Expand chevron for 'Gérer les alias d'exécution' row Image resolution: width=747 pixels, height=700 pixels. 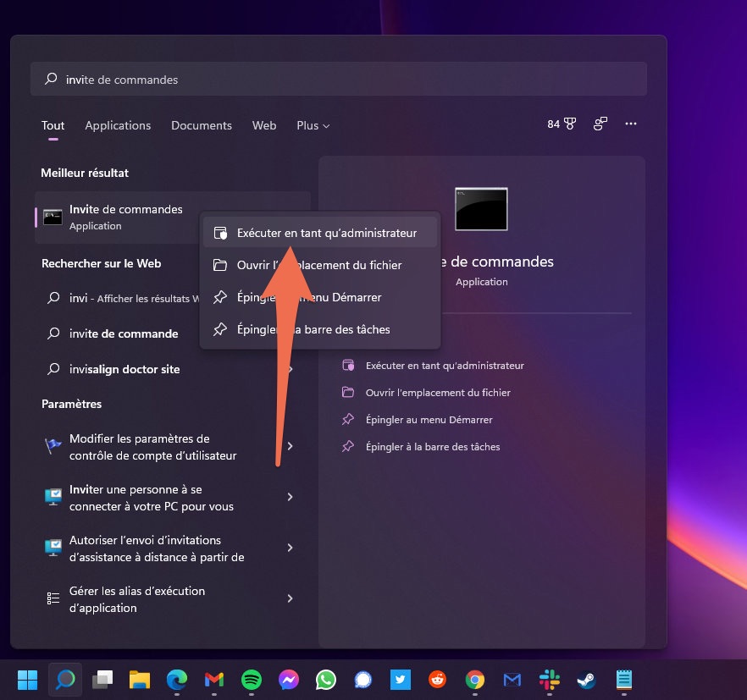tap(290, 598)
